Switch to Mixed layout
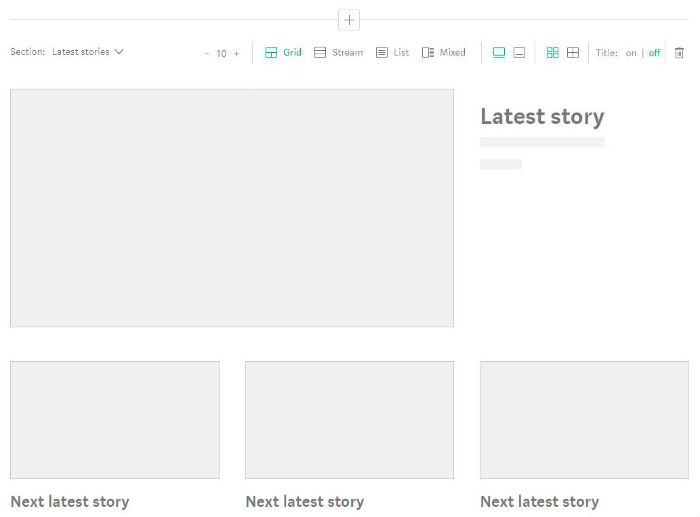This screenshot has height=517, width=700. point(443,53)
